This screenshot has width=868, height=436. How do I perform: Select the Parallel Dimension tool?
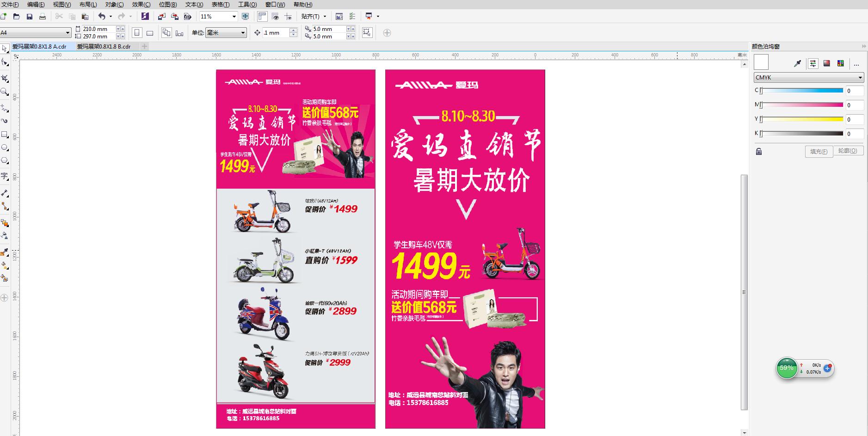(5, 193)
